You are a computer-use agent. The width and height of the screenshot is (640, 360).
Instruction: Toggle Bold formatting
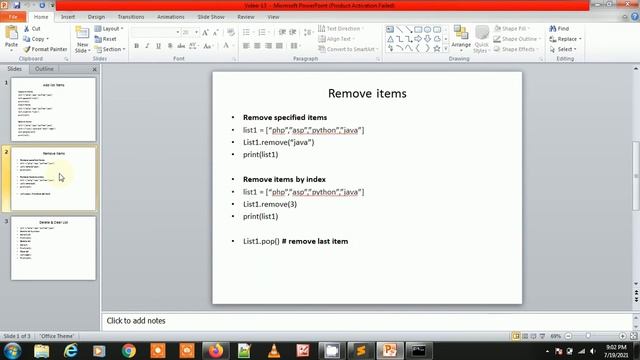click(x=137, y=46)
